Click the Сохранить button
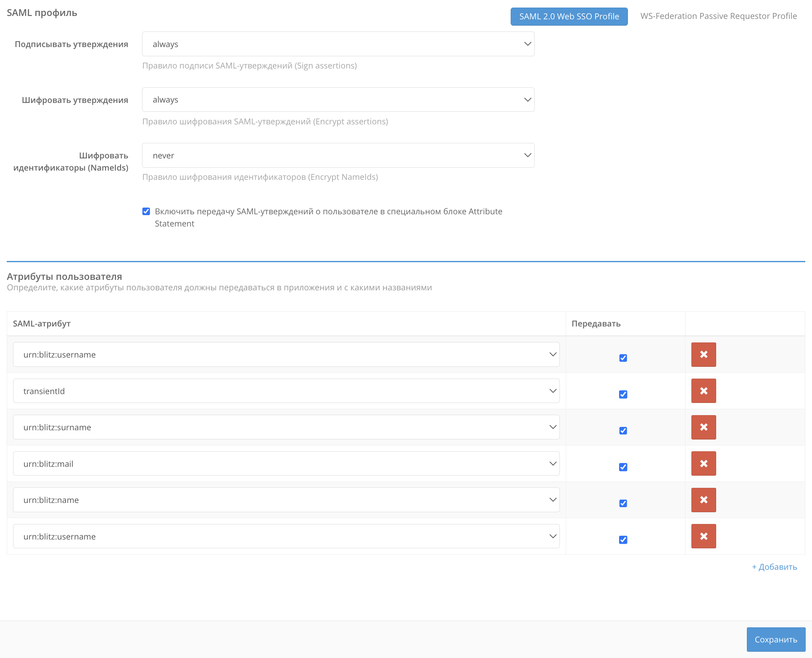Image resolution: width=812 pixels, height=658 pixels. tap(775, 640)
